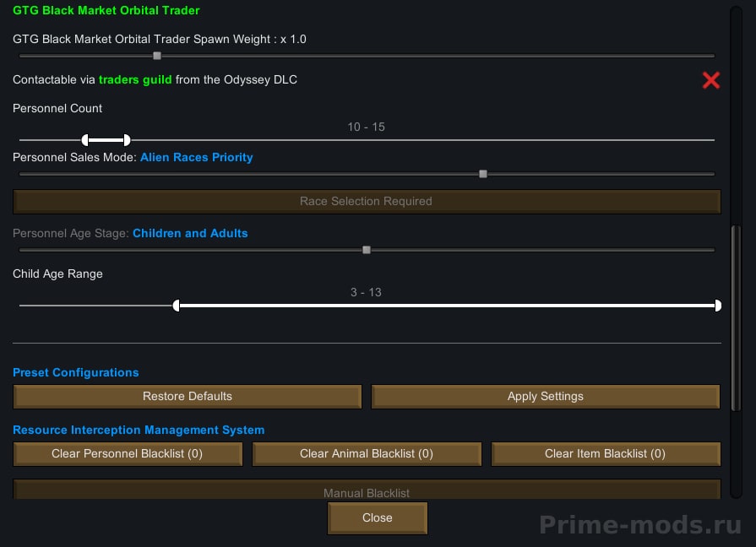Click the vertical scrollbar thumb

(736, 318)
